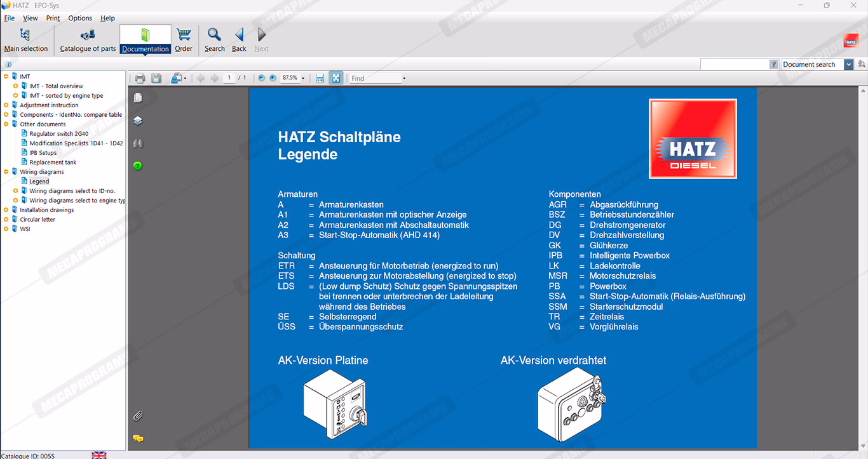Image resolution: width=868 pixels, height=459 pixels.
Task: Toggle fit-width scrolling mode
Action: tap(320, 78)
